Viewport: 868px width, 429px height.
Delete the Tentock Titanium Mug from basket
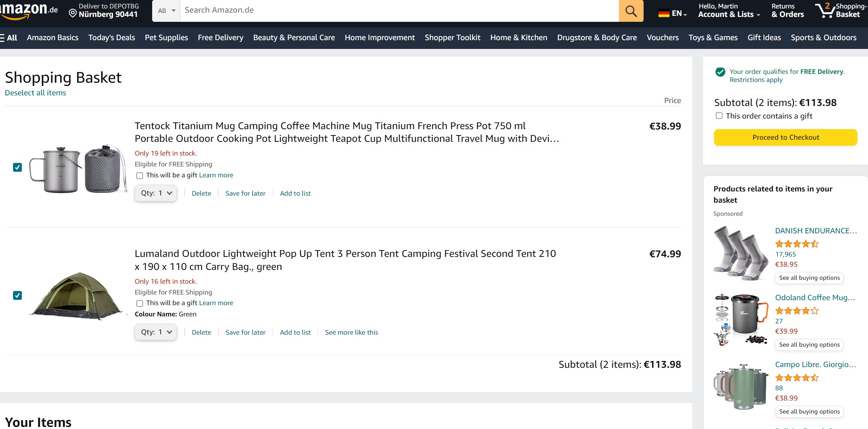pos(201,193)
